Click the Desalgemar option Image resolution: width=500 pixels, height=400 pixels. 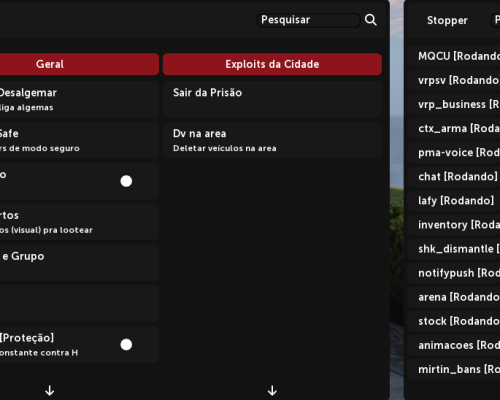point(79,99)
